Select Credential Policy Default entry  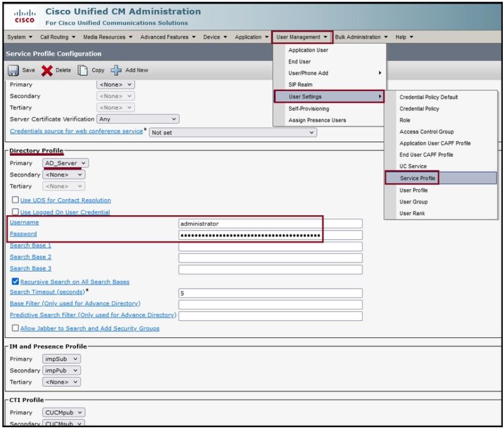[441, 97]
